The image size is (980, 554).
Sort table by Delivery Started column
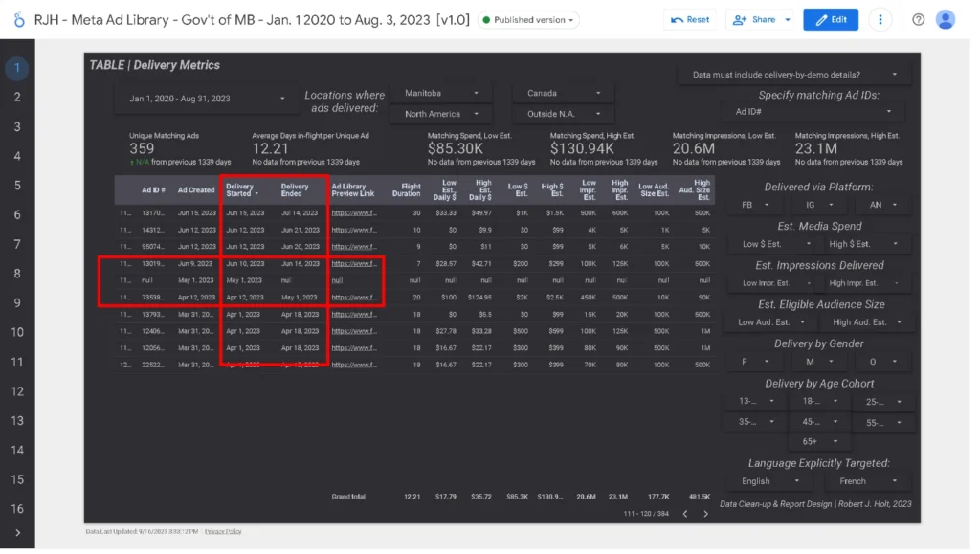coord(241,190)
